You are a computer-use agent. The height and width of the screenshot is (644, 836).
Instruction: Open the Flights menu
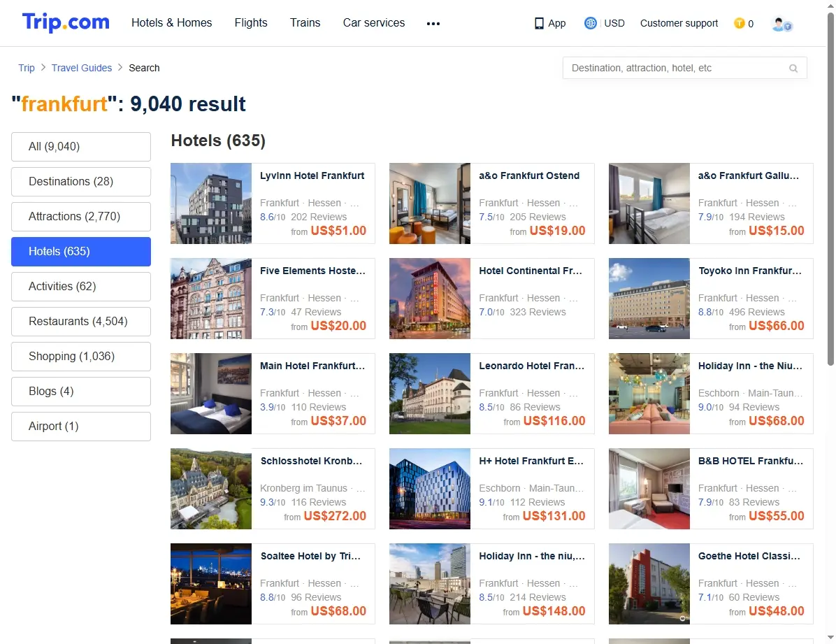pyautogui.click(x=250, y=22)
